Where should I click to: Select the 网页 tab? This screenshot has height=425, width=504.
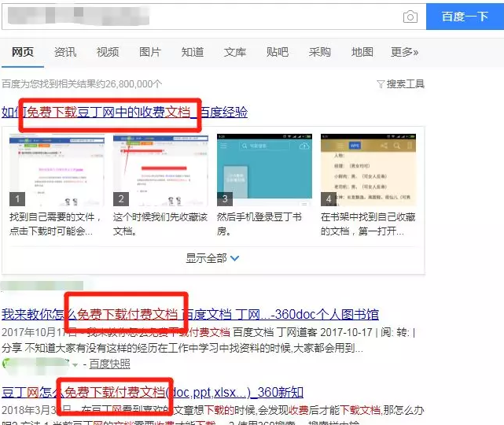(23, 52)
